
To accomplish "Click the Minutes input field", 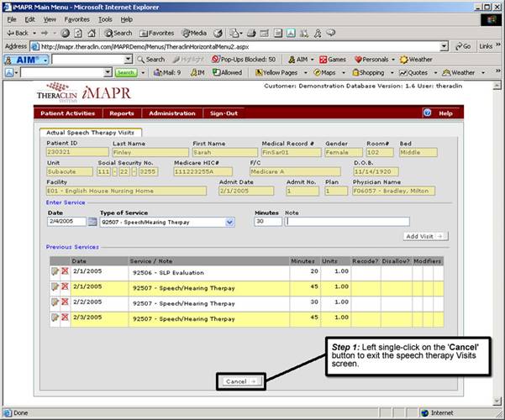I will pyautogui.click(x=268, y=221).
